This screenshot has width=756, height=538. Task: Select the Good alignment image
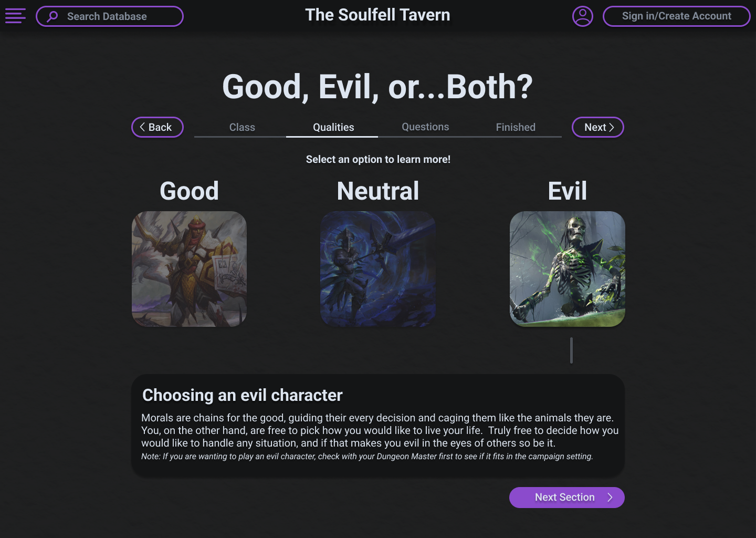click(189, 269)
